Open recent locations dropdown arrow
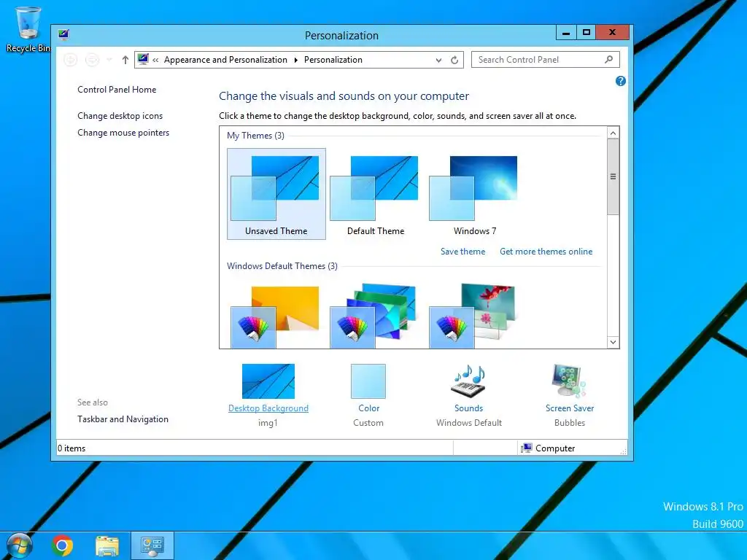This screenshot has width=747, height=560. pyautogui.click(x=109, y=60)
